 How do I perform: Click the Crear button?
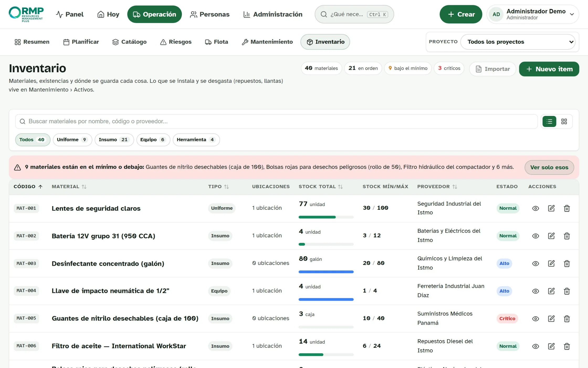(x=461, y=14)
